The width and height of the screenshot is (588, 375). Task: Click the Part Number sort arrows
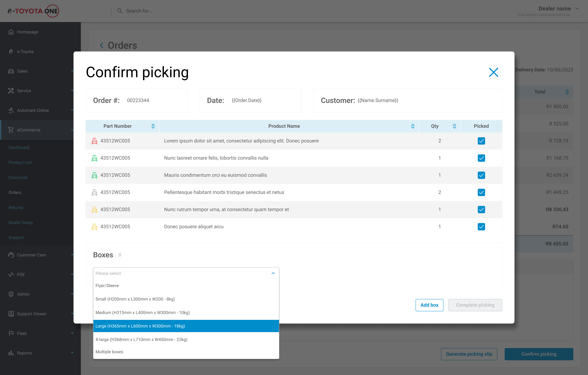coord(153,126)
